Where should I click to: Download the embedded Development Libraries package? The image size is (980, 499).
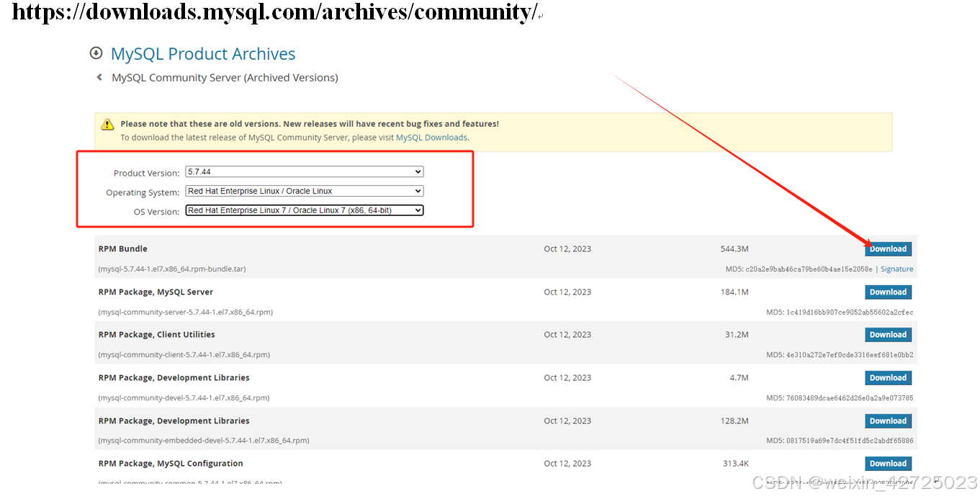pyautogui.click(x=888, y=421)
